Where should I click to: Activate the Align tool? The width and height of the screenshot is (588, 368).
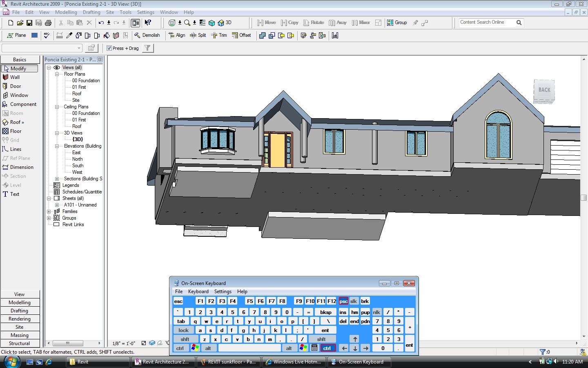point(177,36)
